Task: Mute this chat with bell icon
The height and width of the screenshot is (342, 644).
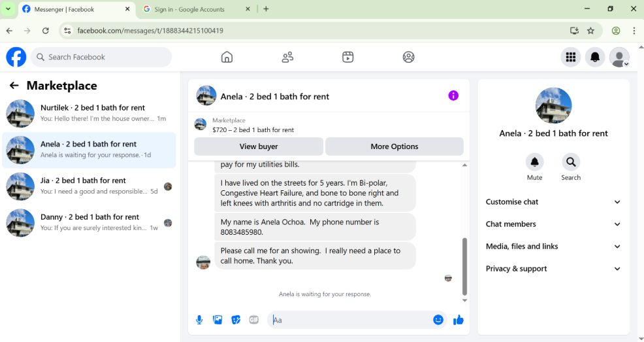Action: click(534, 162)
